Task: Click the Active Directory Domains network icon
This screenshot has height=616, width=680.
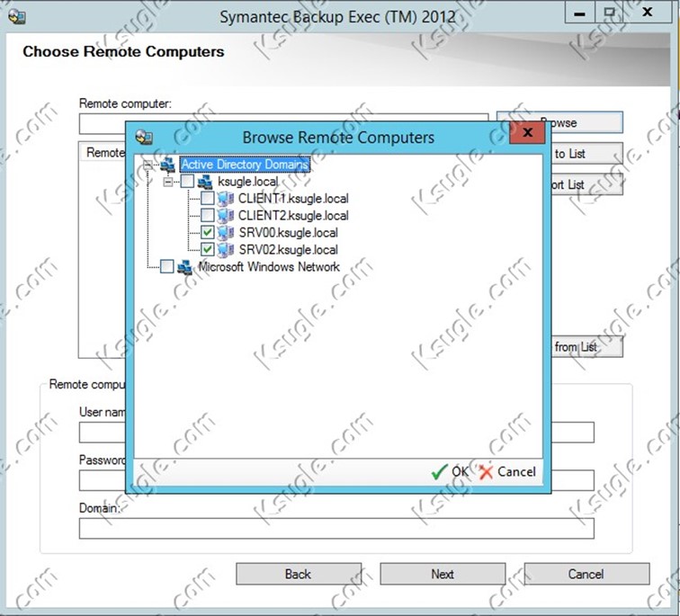Action: [168, 165]
